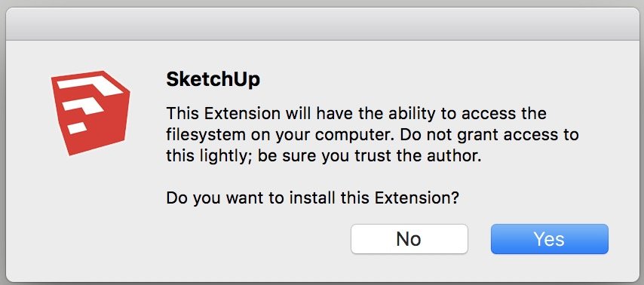
Task: Click the dialog's gray title bar
Action: [322, 25]
